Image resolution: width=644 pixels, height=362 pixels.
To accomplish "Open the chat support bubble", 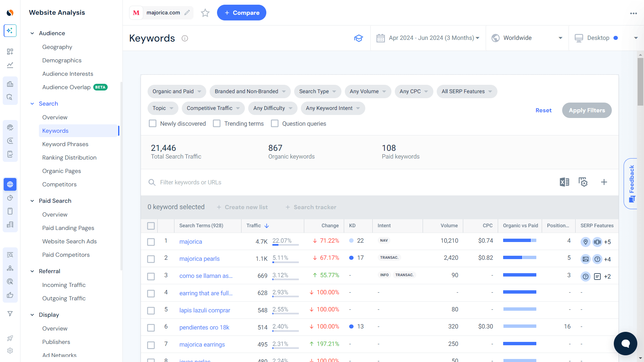I will 626,344.
